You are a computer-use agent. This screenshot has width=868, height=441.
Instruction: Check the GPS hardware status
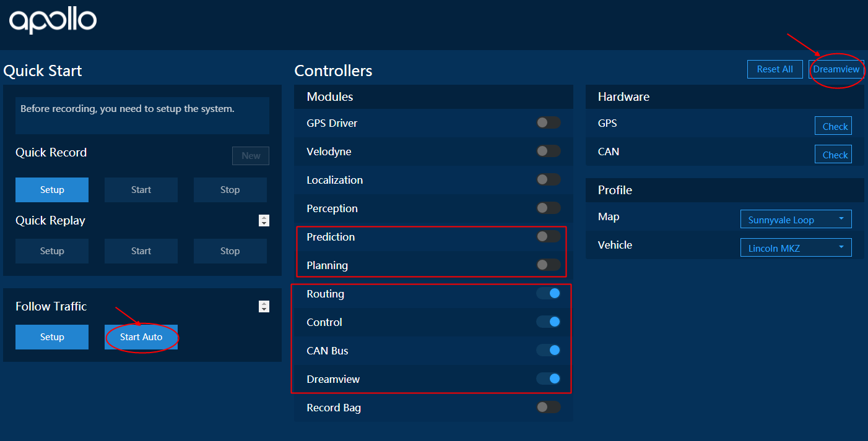(833, 126)
